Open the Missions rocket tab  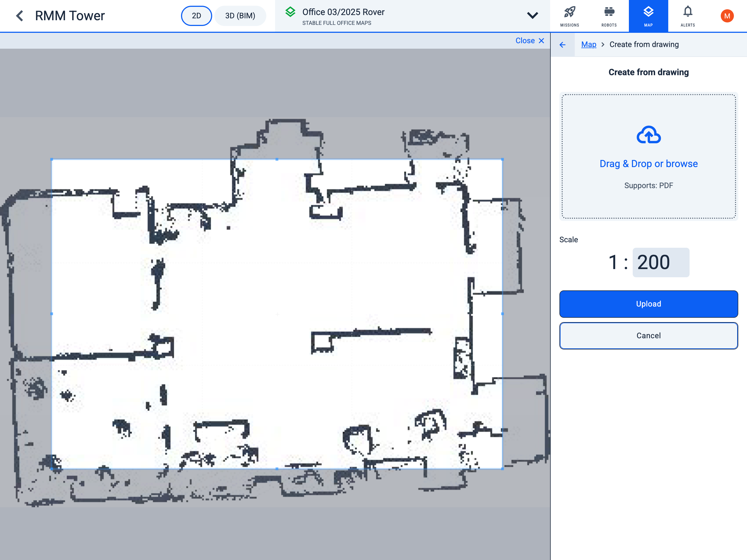click(569, 16)
